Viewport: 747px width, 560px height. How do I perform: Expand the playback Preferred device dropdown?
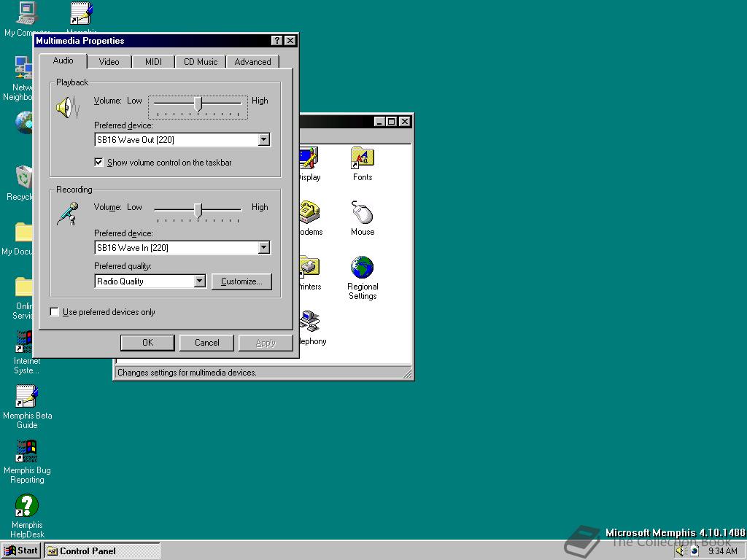coord(263,139)
